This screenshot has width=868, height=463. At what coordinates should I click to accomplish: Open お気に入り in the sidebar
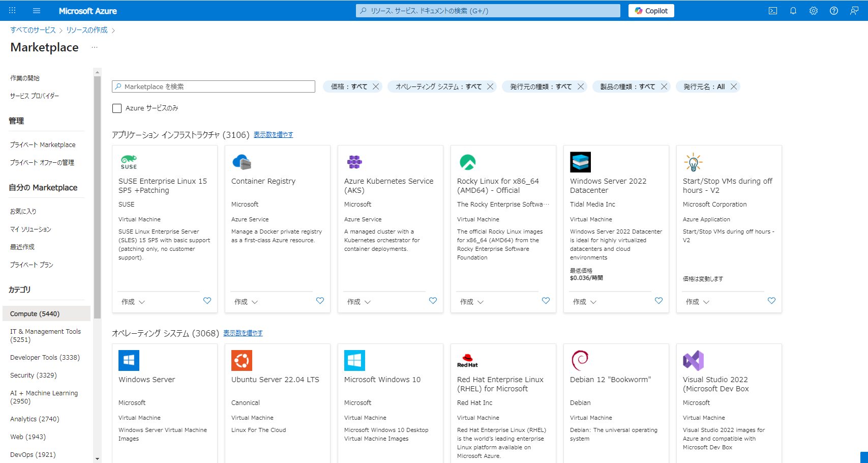[23, 211]
